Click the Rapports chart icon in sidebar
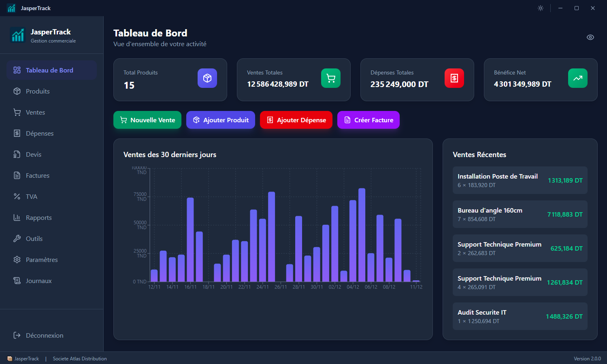 [17, 217]
